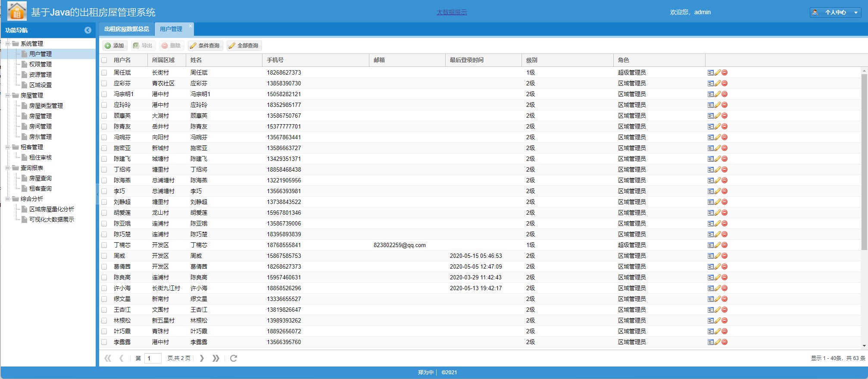Screen dimensions: 868x379
Task: Click the page number input field
Action: [153, 358]
